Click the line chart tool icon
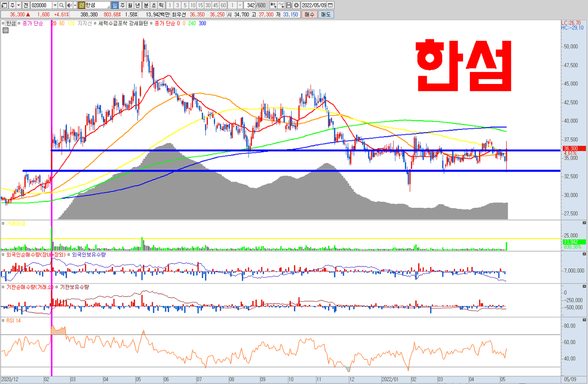Viewport: 588px width, 384px height. pos(281,5)
